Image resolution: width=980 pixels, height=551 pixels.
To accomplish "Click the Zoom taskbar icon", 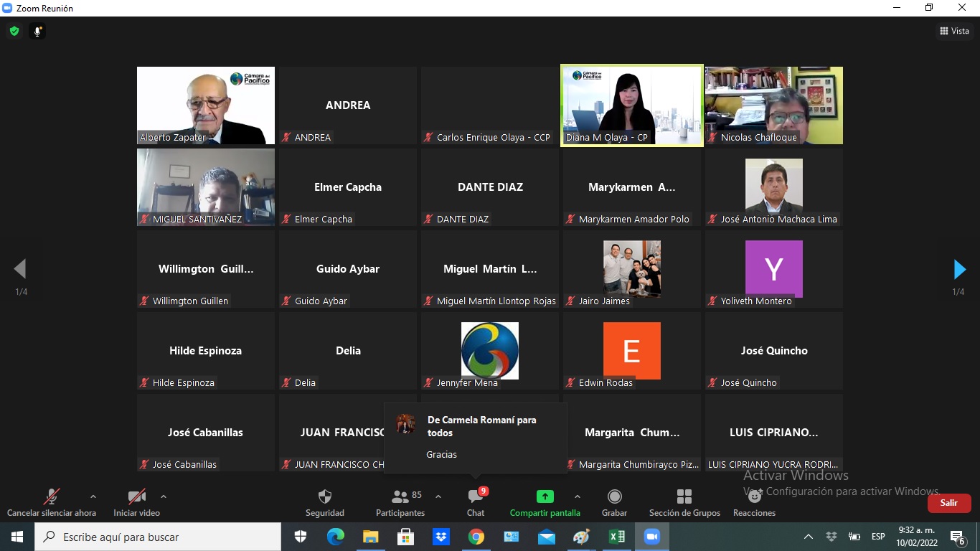I will click(x=651, y=537).
